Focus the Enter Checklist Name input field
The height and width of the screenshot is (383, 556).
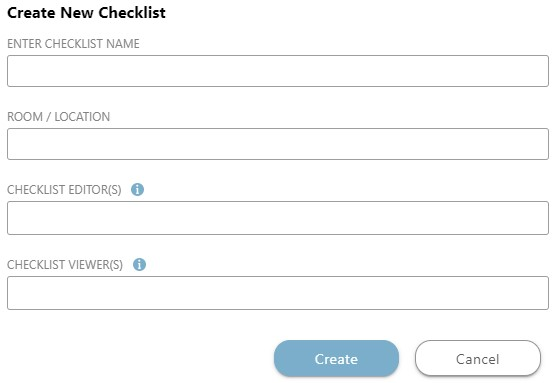click(x=278, y=71)
